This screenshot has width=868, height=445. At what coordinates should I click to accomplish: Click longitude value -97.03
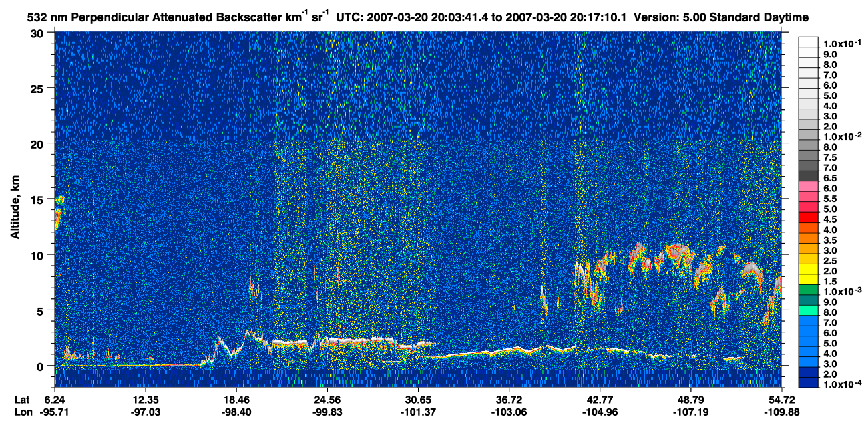click(x=146, y=412)
